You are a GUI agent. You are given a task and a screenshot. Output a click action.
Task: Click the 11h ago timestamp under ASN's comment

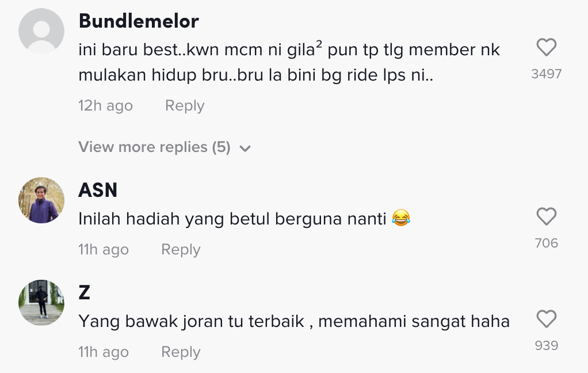104,250
